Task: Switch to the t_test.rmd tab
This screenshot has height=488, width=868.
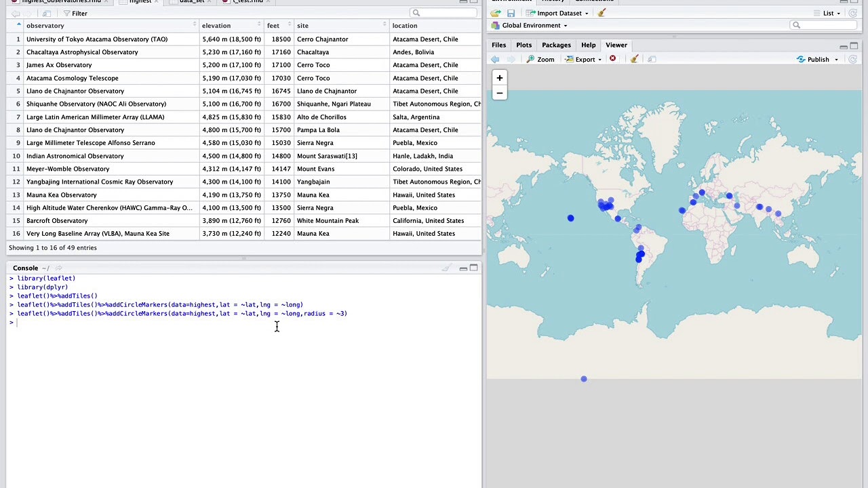Action: coord(248,1)
